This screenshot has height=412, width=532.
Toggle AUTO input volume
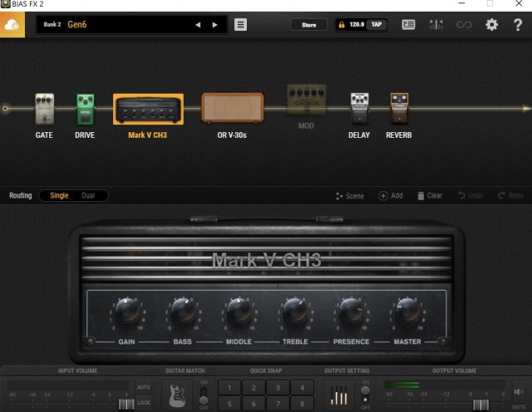[144, 387]
